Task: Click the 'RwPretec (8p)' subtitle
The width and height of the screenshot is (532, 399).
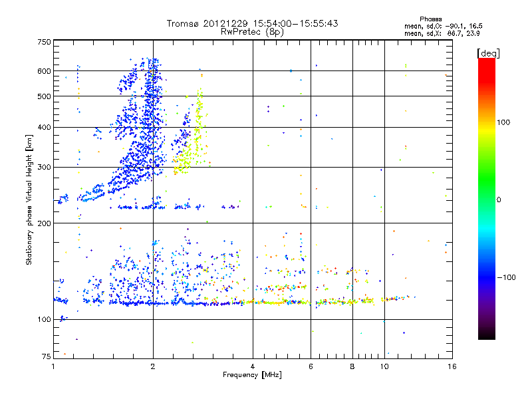Action: 252,32
